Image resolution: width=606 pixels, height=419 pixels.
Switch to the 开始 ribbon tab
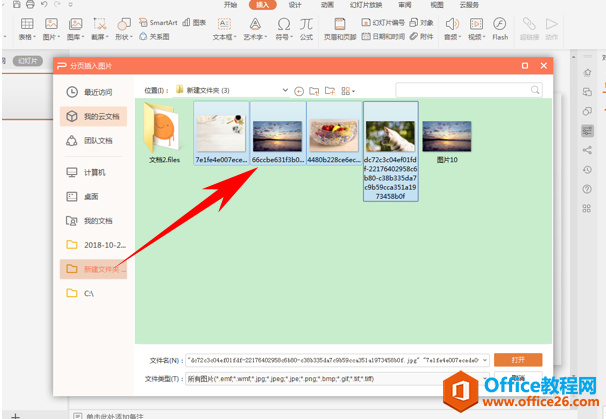230,5
